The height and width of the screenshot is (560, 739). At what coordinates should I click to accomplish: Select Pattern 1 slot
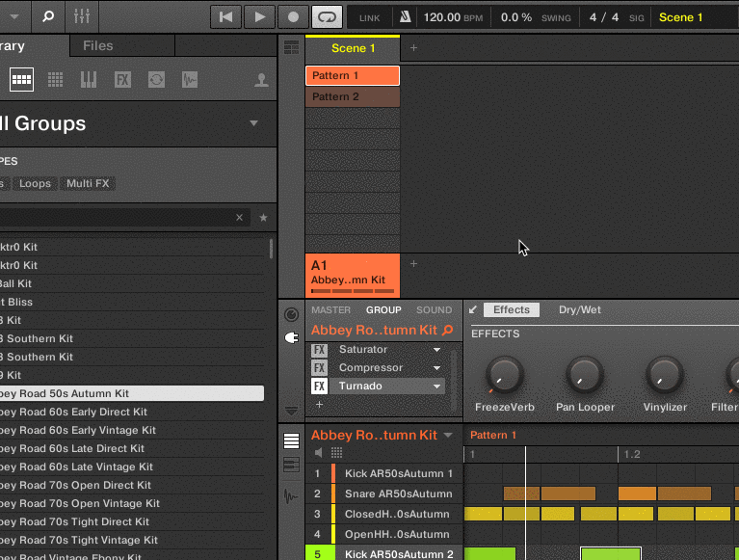(x=353, y=75)
